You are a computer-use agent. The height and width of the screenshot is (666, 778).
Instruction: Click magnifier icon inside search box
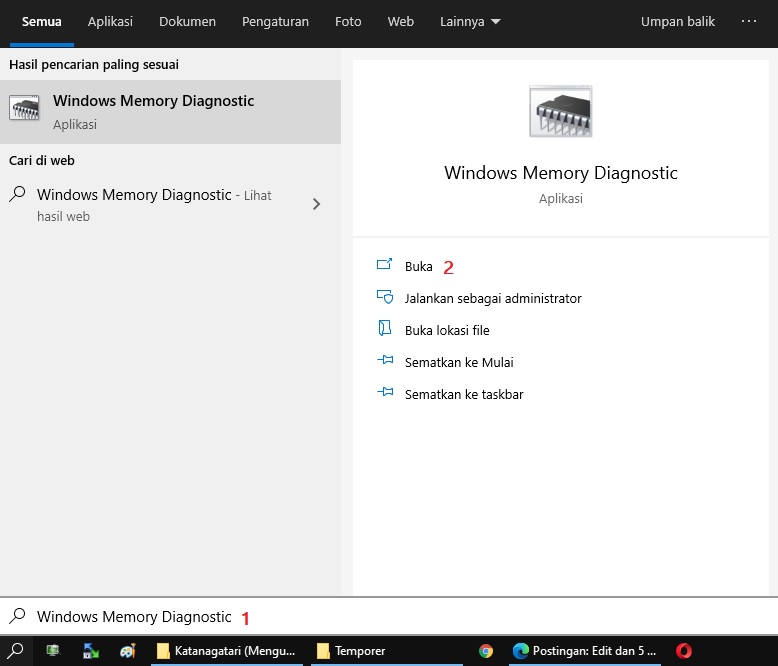click(17, 616)
